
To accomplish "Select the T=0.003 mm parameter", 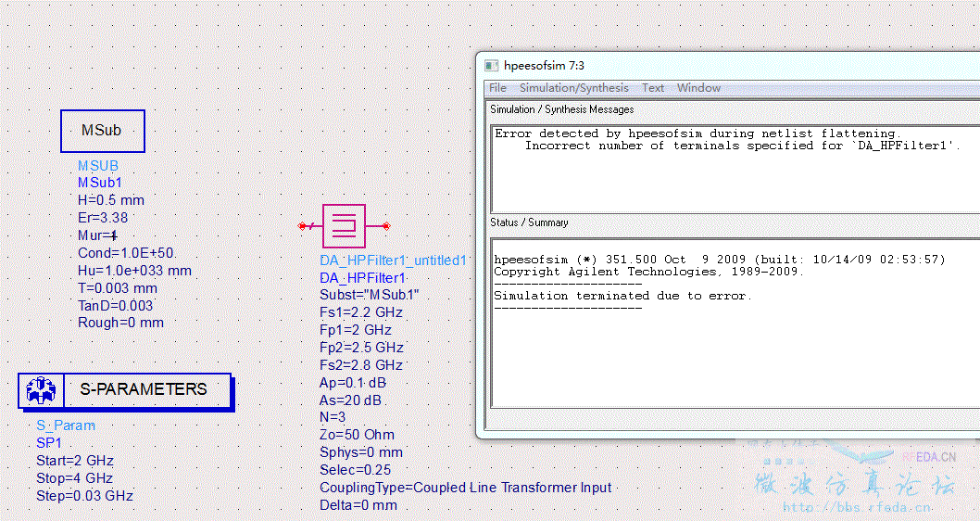I will [x=118, y=288].
